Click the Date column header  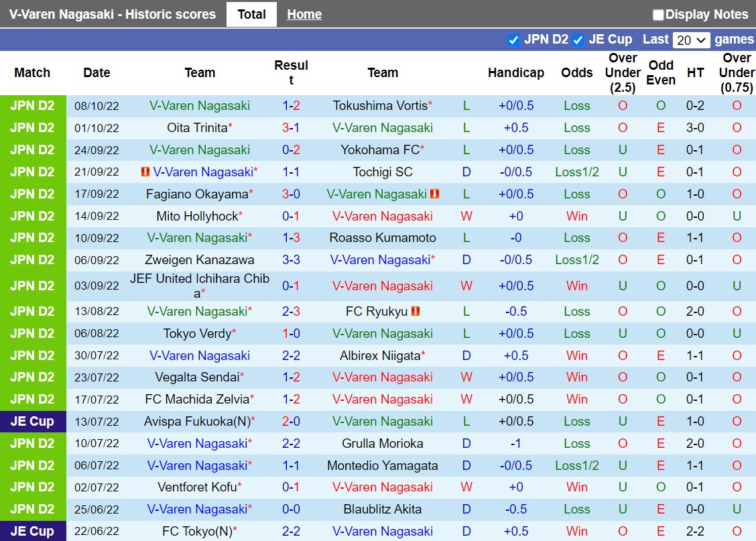point(97,72)
